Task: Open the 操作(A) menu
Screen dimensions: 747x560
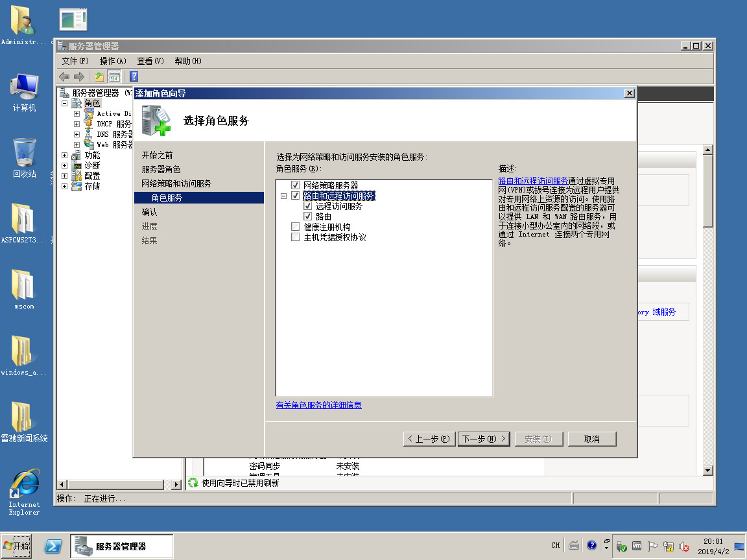Action: point(113,61)
